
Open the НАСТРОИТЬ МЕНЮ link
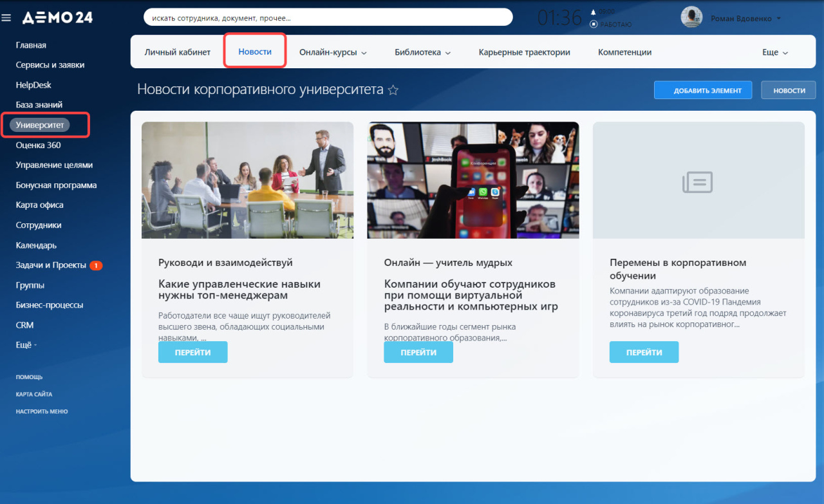(42, 411)
